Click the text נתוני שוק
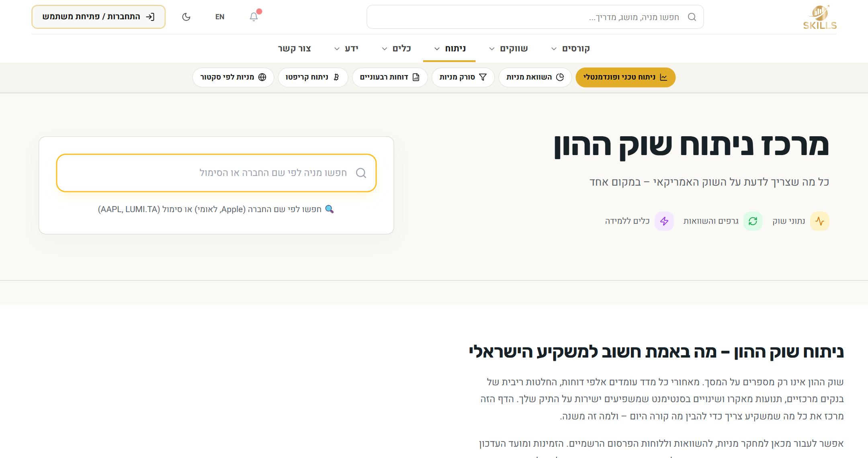 (788, 221)
